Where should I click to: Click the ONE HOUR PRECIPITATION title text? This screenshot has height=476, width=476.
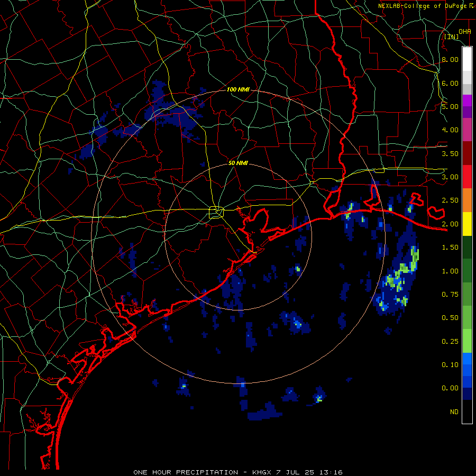pyautogui.click(x=186, y=472)
